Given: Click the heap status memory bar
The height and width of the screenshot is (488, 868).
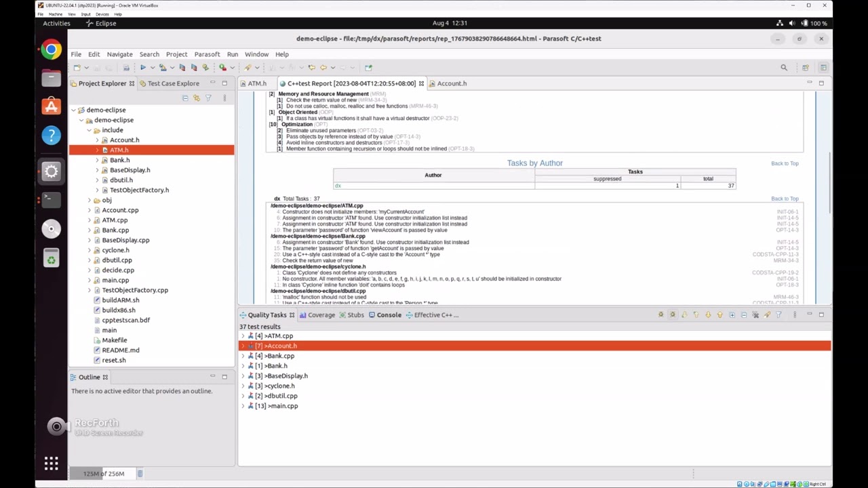Looking at the screenshot, I should pos(103,474).
